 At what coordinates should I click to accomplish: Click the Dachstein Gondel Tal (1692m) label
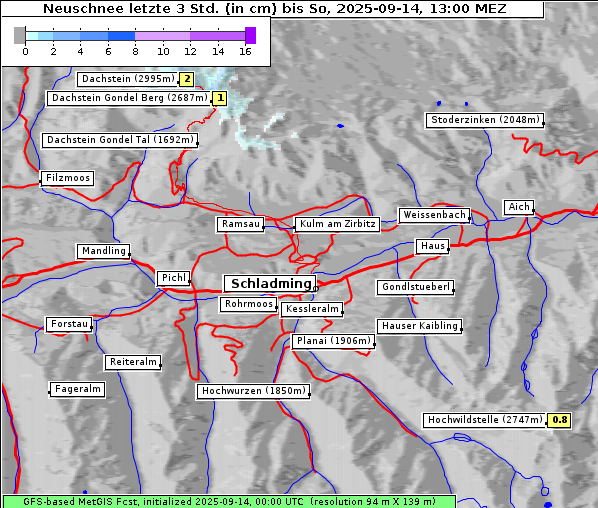click(x=120, y=140)
